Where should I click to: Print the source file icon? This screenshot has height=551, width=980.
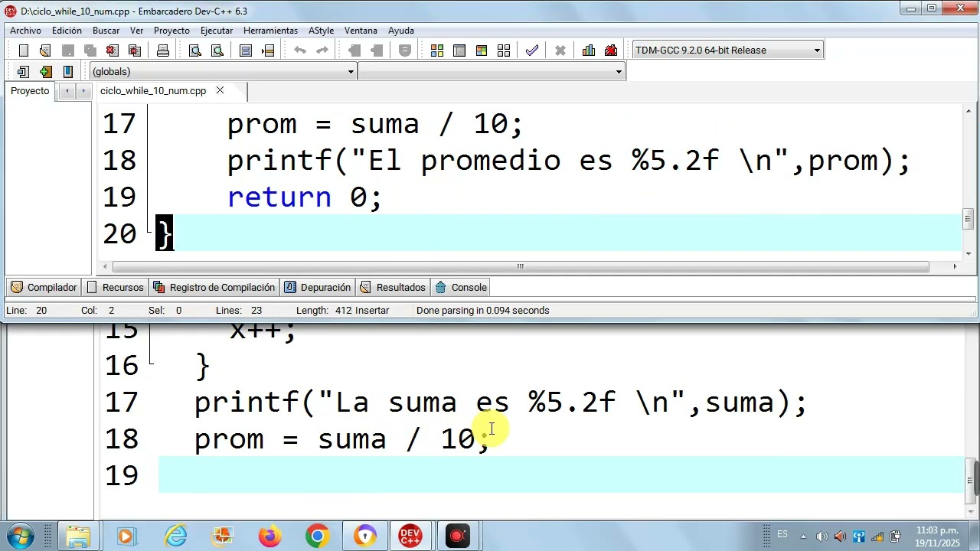pos(162,51)
